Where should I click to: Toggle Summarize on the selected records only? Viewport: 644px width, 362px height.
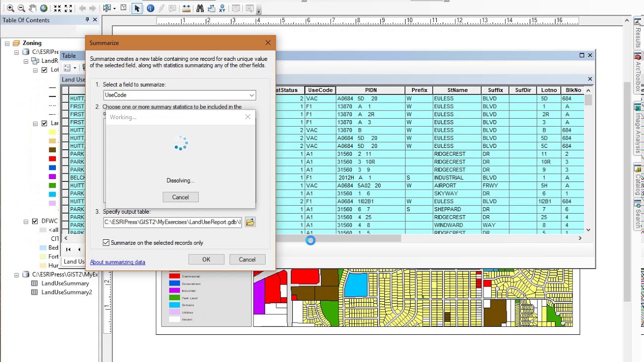click(106, 243)
